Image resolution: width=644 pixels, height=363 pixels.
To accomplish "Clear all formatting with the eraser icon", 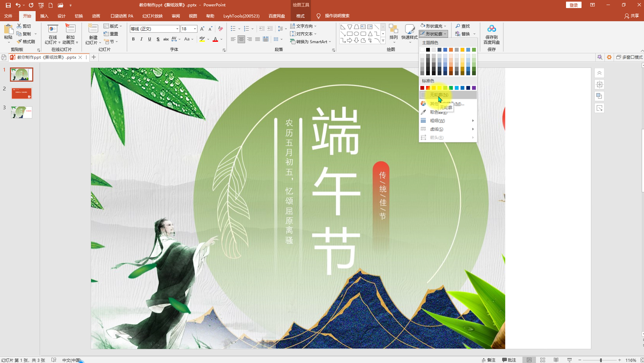I will [x=221, y=29].
